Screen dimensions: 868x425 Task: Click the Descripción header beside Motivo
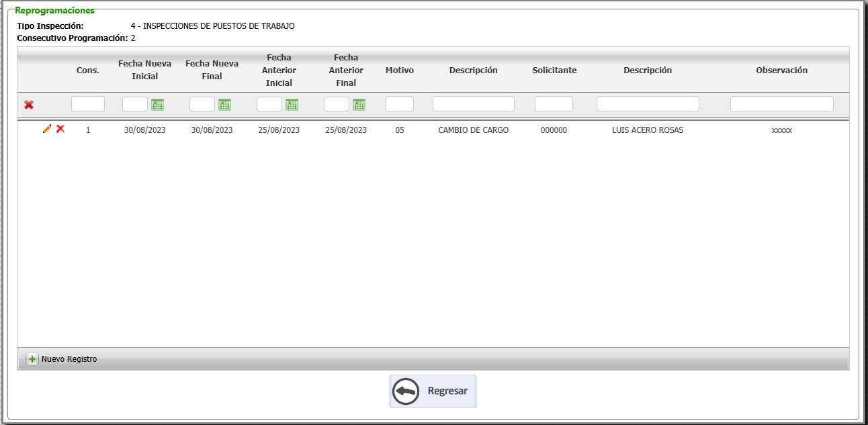point(474,70)
